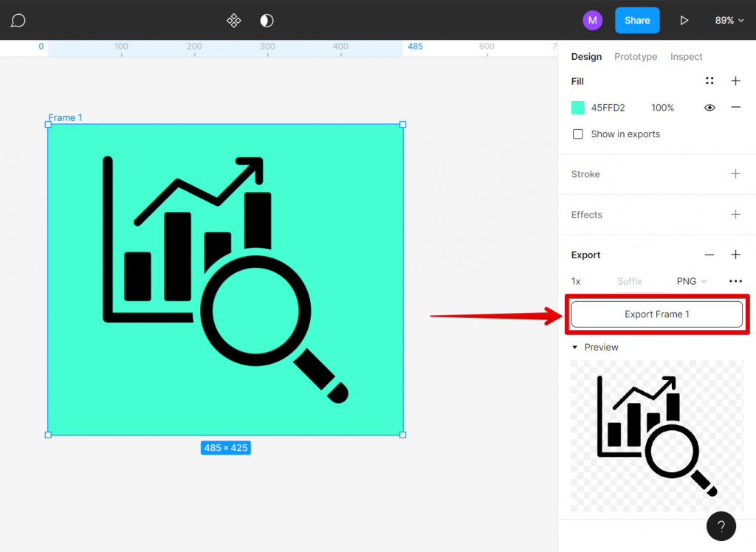Open Fill blend mode options icon
The image size is (756, 552).
click(x=709, y=80)
